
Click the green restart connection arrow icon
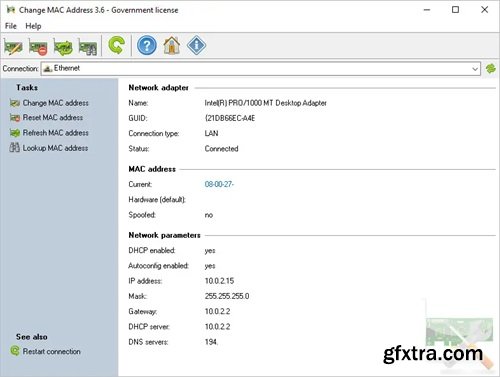pos(116,45)
